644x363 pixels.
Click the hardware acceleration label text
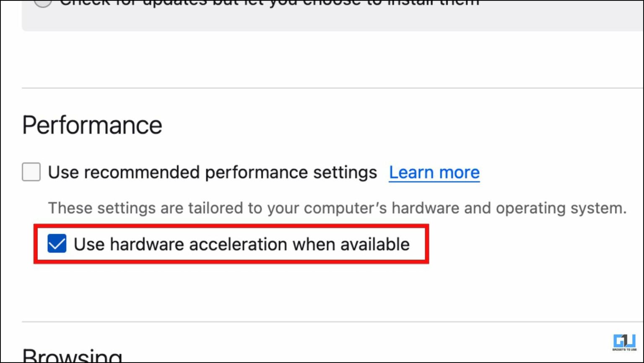241,244
